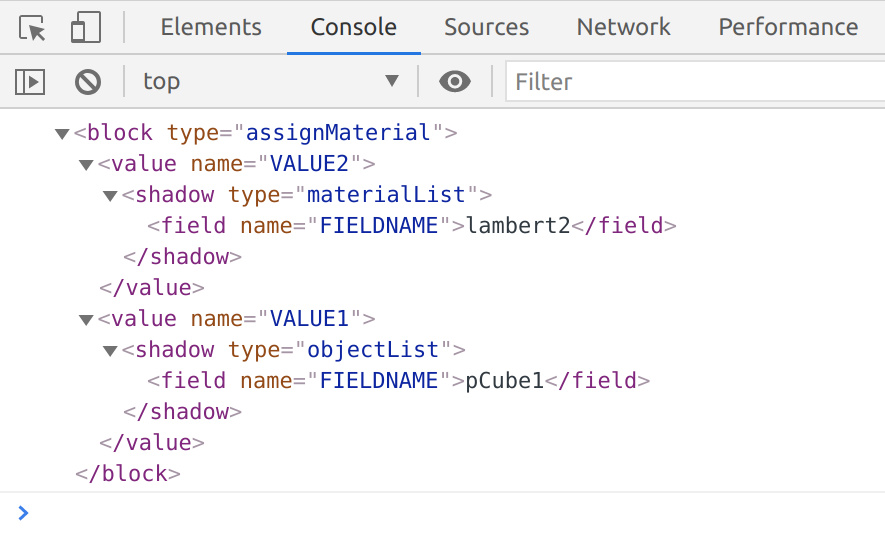Collapse the value VALUE2 node
The image size is (885, 534).
click(x=86, y=165)
